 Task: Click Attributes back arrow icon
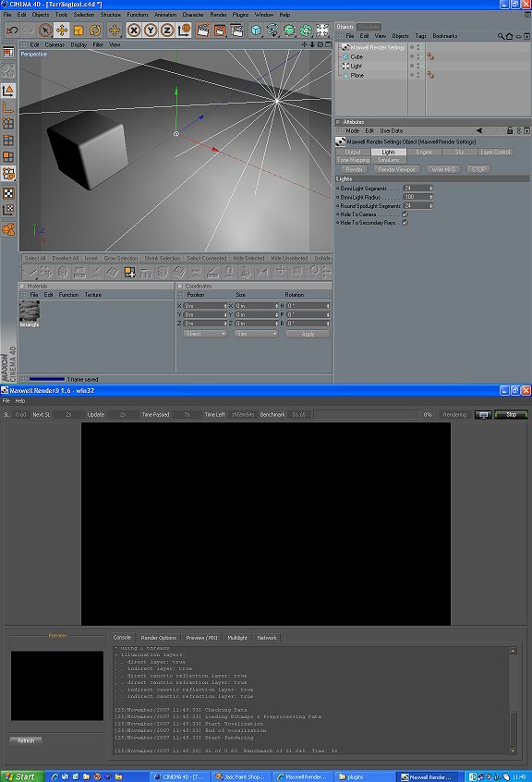(479, 130)
